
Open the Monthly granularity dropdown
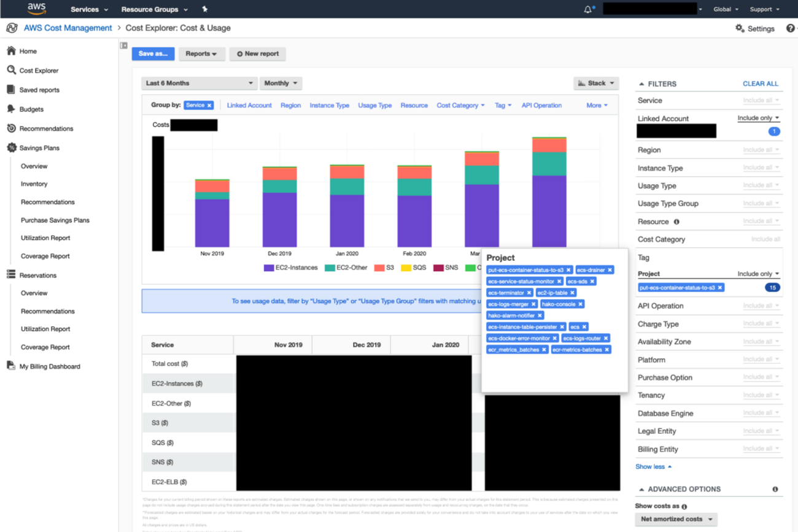(281, 83)
